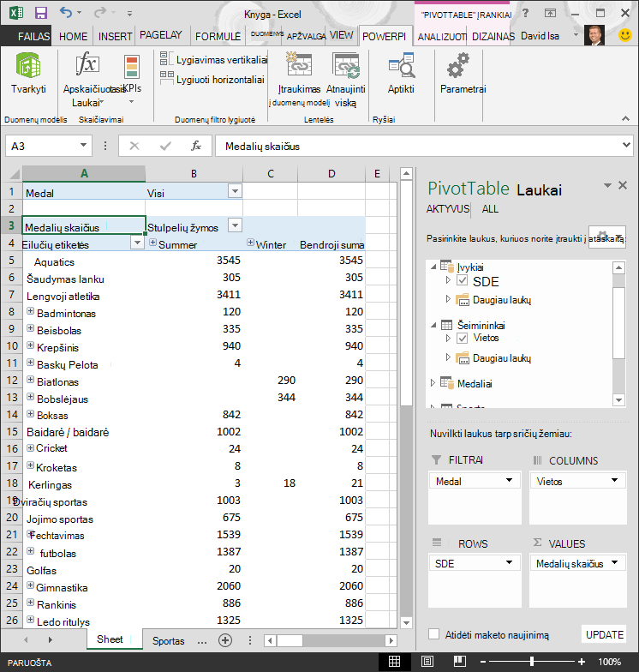Switch to Normal view in status bar
This screenshot has height=672, width=639.
[394, 662]
